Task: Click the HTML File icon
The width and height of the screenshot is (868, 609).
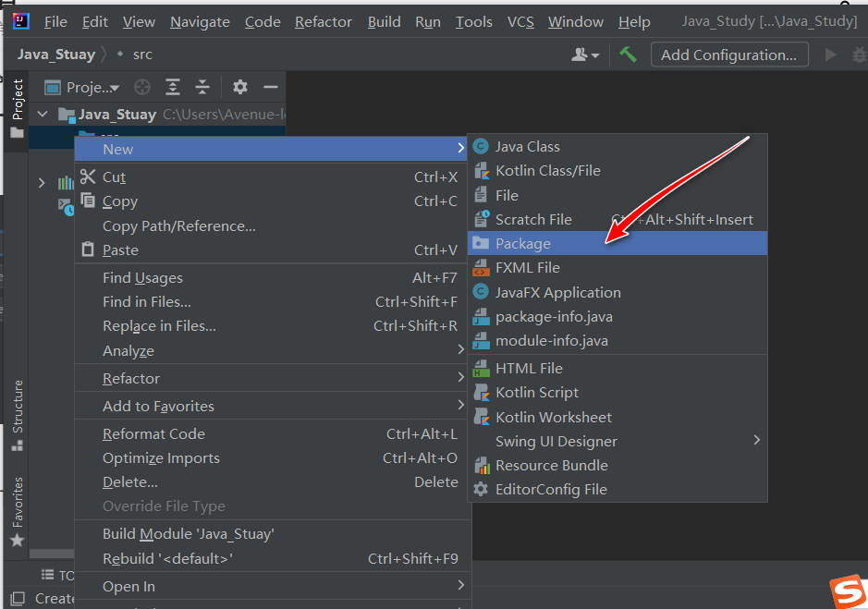Action: coord(481,368)
